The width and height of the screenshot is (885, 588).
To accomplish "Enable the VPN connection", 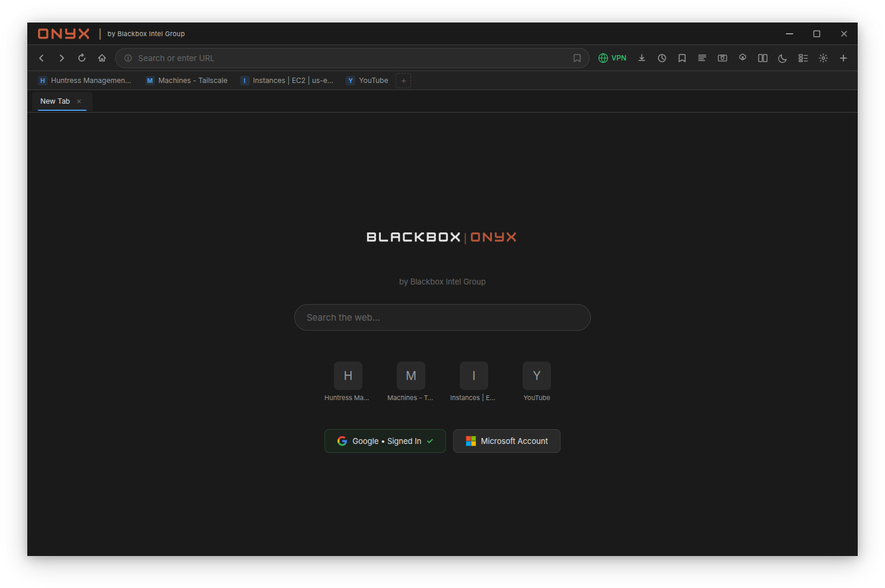I will (612, 57).
